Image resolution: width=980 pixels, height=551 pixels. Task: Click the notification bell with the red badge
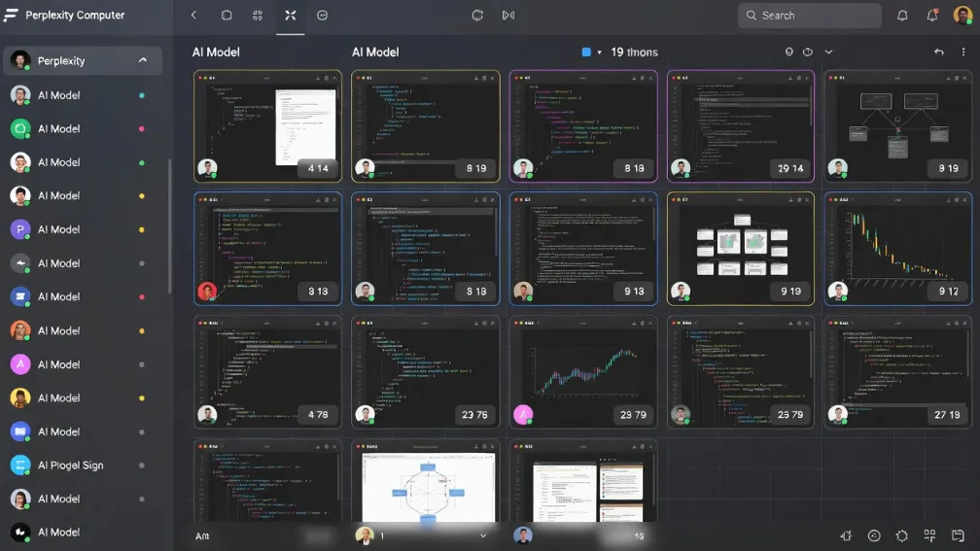932,16
